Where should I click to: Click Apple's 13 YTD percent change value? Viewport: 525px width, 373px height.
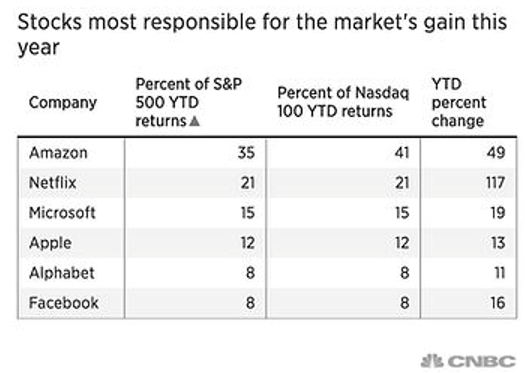pos(498,243)
